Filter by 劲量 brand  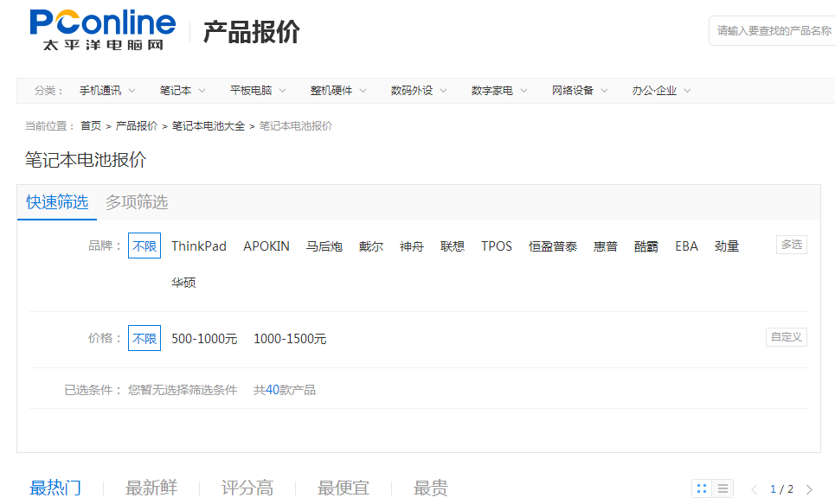(x=727, y=246)
